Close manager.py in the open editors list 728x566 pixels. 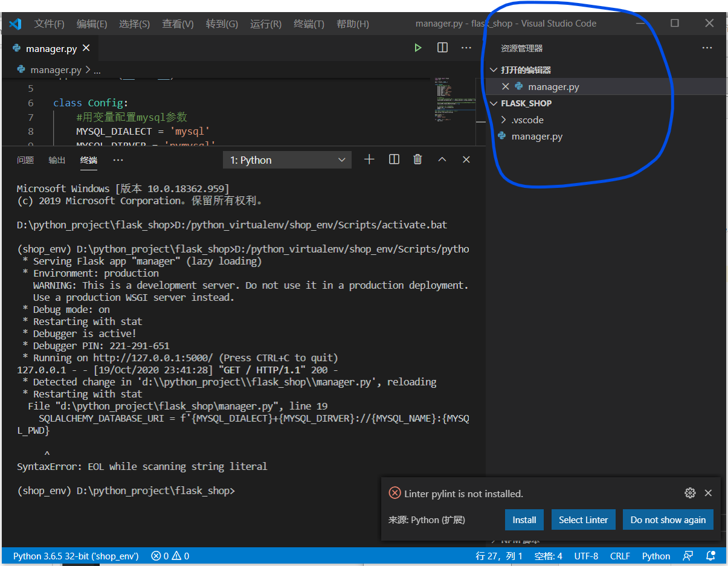(506, 87)
